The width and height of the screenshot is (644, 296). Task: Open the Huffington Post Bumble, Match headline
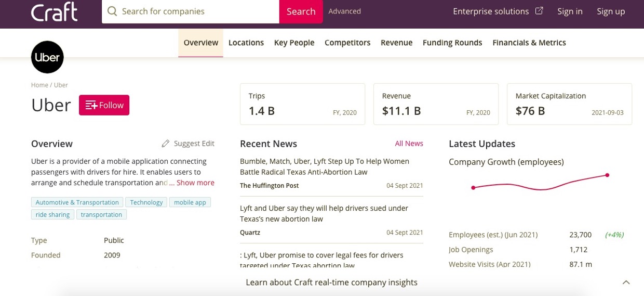tap(325, 166)
